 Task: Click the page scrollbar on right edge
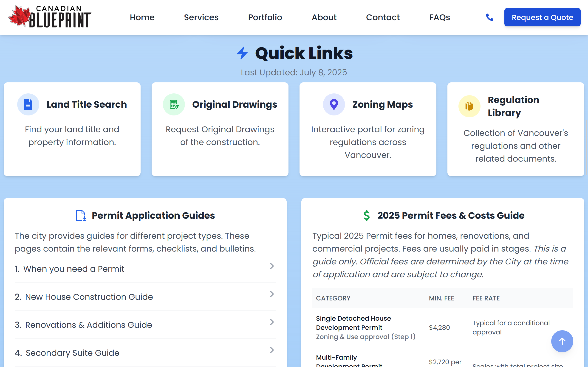point(586,147)
